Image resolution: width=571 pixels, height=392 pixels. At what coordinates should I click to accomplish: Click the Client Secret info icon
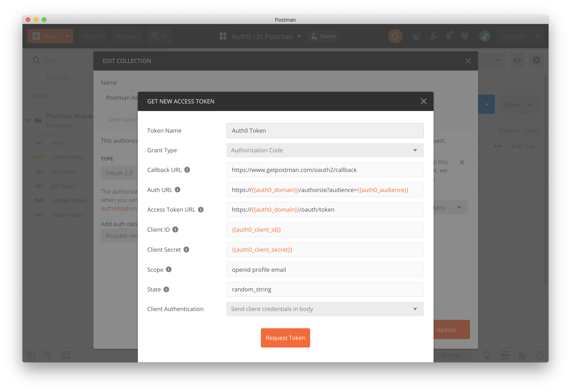(186, 250)
